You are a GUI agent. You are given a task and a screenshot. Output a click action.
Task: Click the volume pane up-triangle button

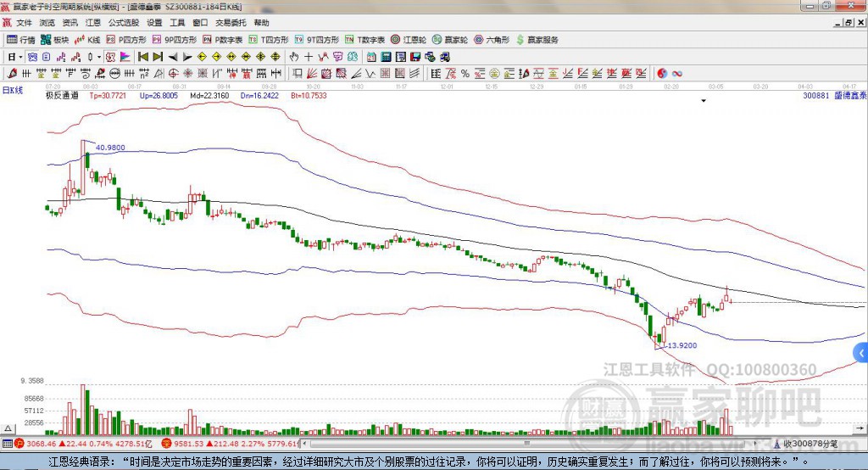tap(8, 428)
